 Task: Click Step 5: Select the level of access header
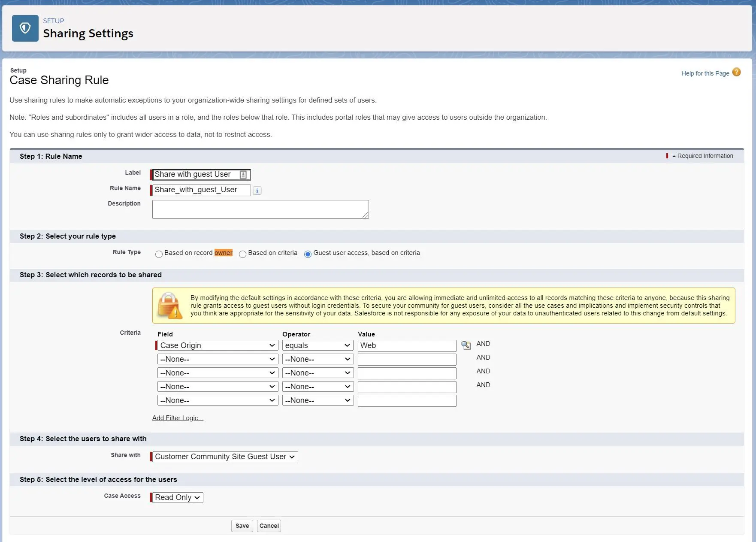pyautogui.click(x=98, y=479)
